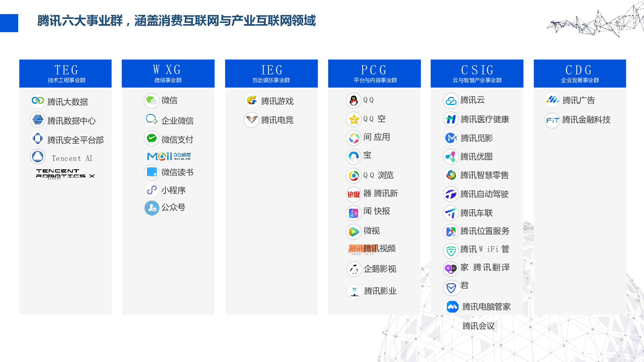Click the 腾讯影业 text label

(380, 291)
